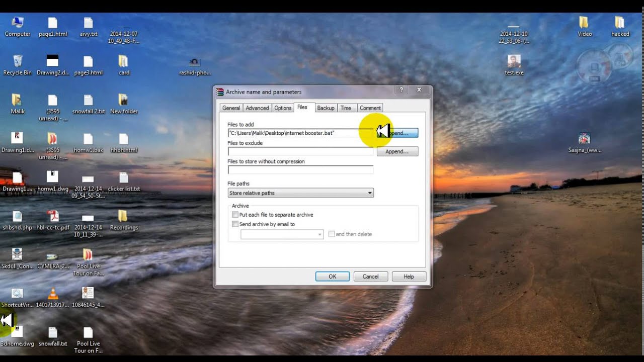Screen dimensions: 644x362
Task: Enable Send archive by email to
Action: pos(235,224)
